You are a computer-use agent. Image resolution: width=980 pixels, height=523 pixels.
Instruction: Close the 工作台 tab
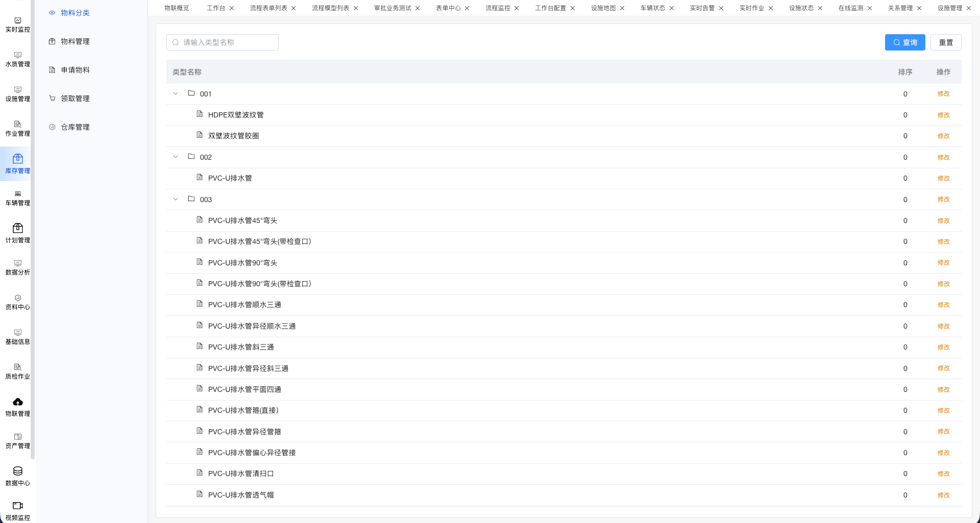click(232, 8)
